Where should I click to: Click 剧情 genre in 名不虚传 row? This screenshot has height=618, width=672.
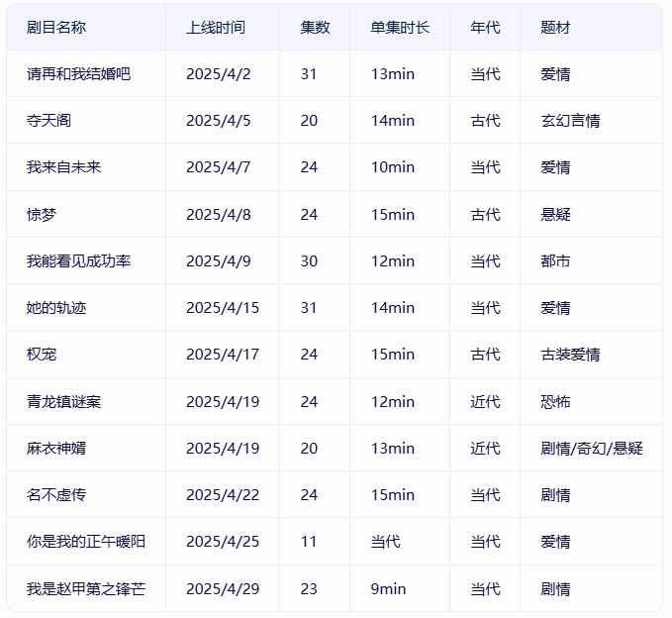[555, 495]
